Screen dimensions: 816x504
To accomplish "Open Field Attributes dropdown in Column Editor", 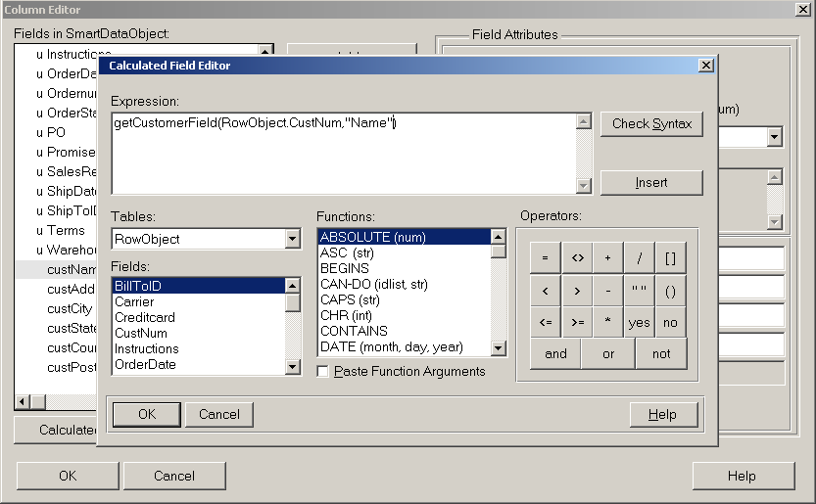I will (x=774, y=137).
